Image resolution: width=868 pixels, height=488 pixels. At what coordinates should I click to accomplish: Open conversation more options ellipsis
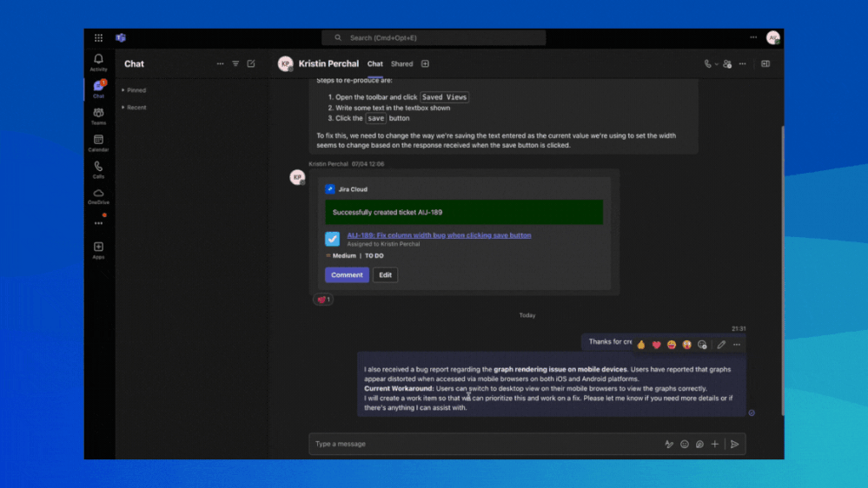click(x=743, y=63)
